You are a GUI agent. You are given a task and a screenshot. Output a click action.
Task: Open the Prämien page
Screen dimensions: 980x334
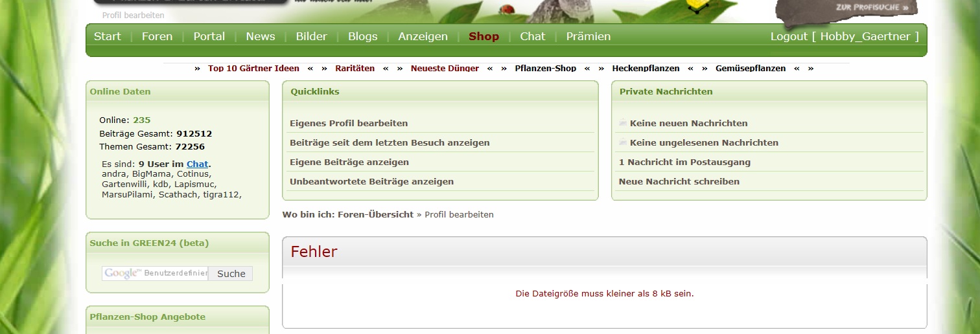click(x=588, y=36)
